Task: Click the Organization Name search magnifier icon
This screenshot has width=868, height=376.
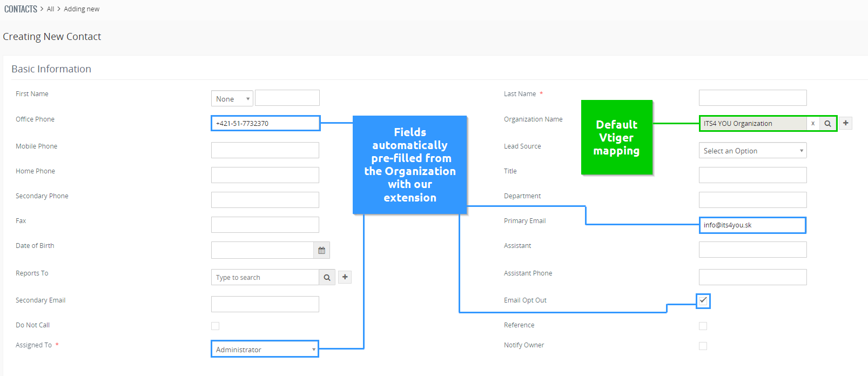Action: pyautogui.click(x=827, y=124)
